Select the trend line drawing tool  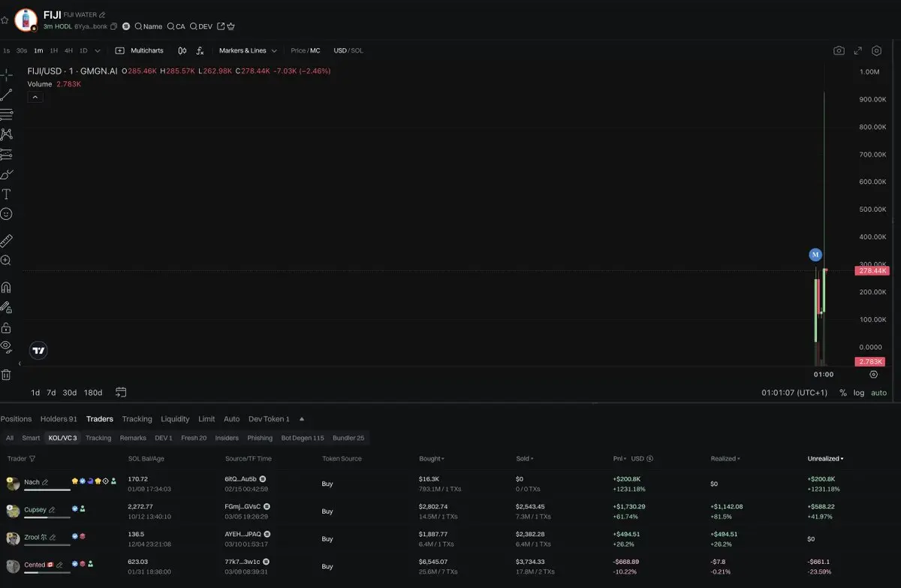[x=6, y=95]
